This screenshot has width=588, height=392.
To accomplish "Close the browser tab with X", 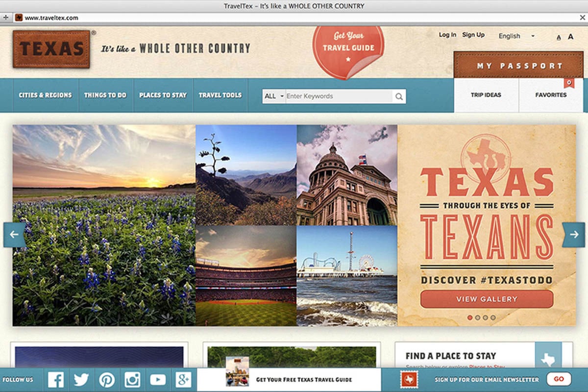I will pos(582,17).
